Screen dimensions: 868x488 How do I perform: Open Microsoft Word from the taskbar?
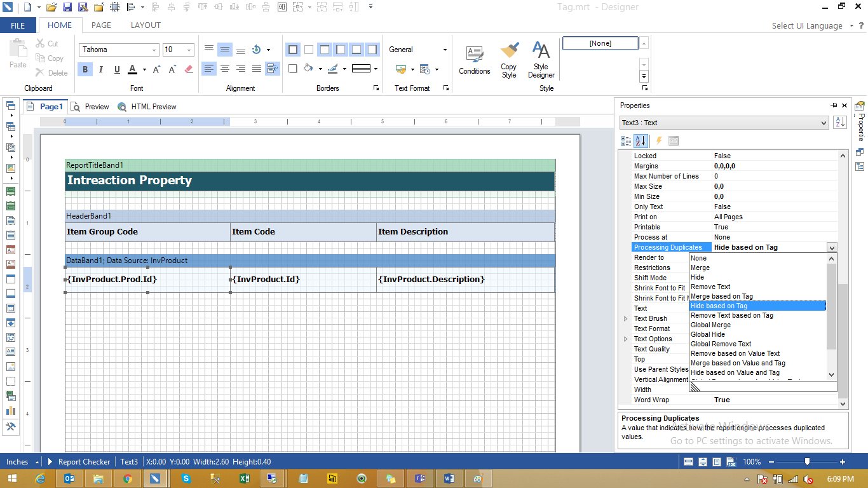tap(449, 478)
